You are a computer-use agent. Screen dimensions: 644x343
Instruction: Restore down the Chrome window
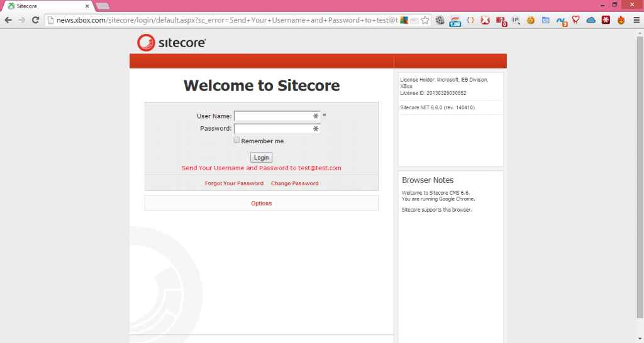coord(615,5)
